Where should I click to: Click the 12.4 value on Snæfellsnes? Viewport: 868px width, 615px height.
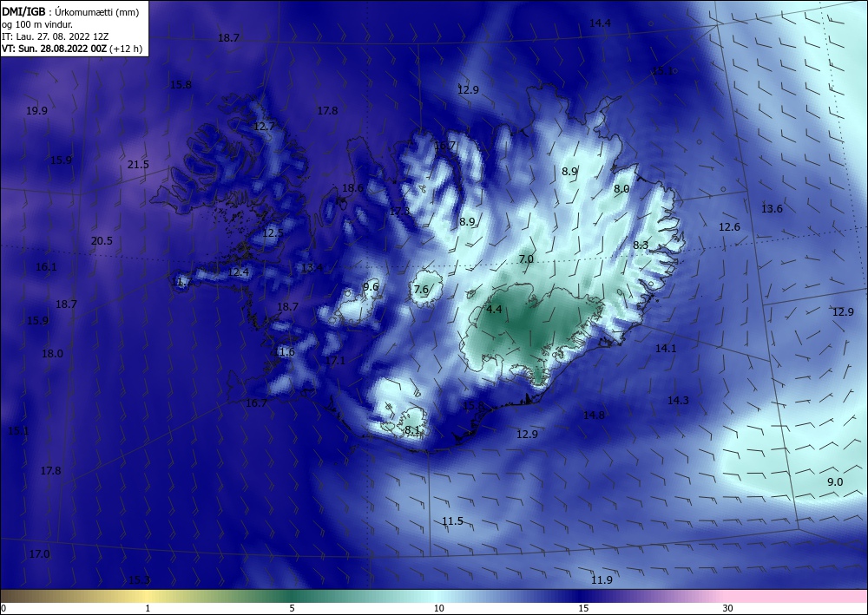point(238,272)
